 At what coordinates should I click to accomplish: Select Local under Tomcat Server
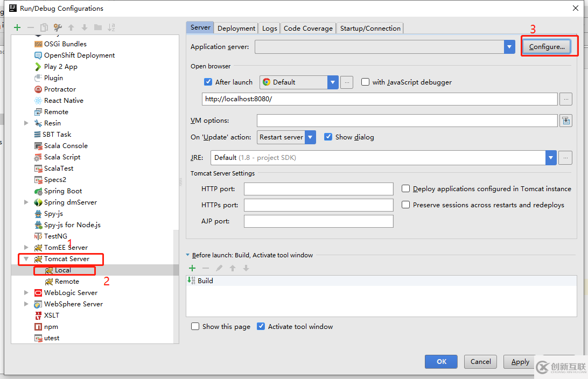[x=62, y=270]
